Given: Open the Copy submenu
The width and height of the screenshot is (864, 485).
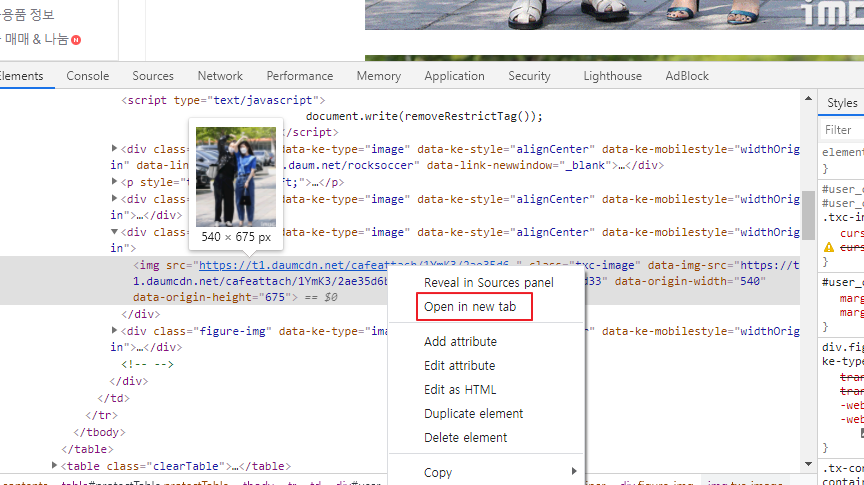Looking at the screenshot, I should coord(486,472).
